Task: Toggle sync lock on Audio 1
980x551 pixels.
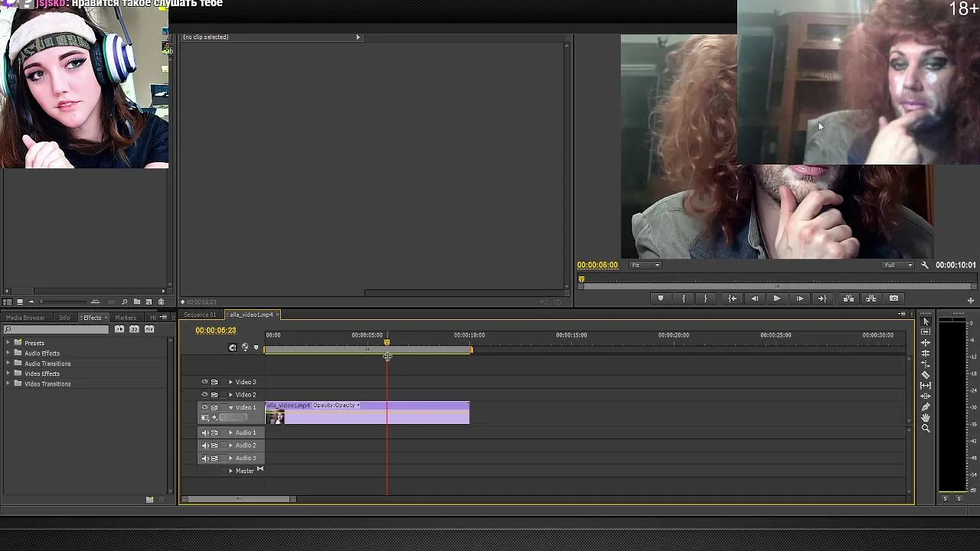Action: [214, 432]
